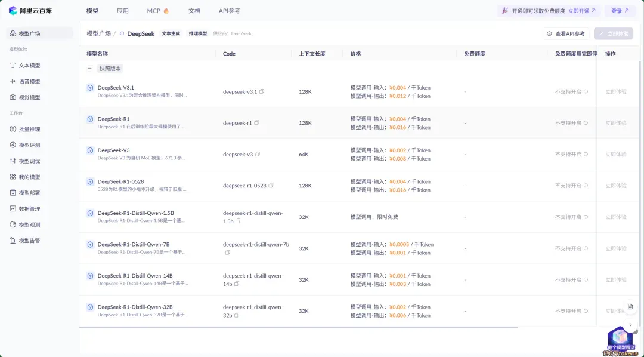The image size is (644, 357).
Task: Click 立即开通 link in banner
Action: click(x=582, y=11)
